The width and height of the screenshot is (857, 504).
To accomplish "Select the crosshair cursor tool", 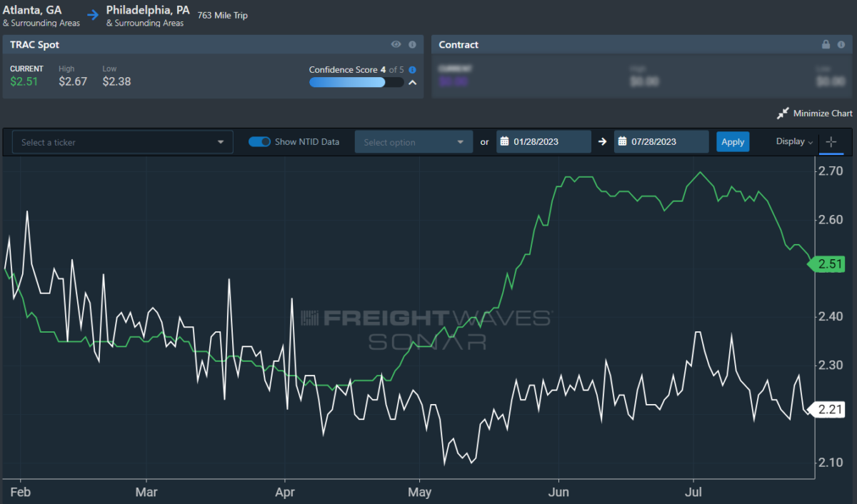I will 831,142.
